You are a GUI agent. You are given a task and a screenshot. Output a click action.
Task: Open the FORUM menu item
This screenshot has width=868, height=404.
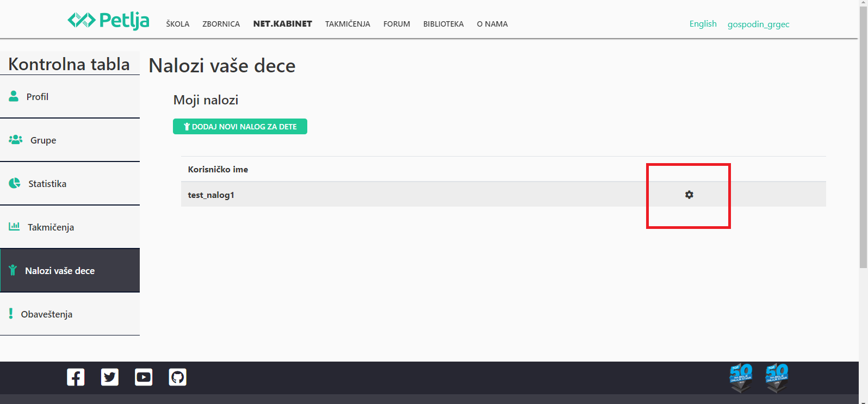(396, 24)
